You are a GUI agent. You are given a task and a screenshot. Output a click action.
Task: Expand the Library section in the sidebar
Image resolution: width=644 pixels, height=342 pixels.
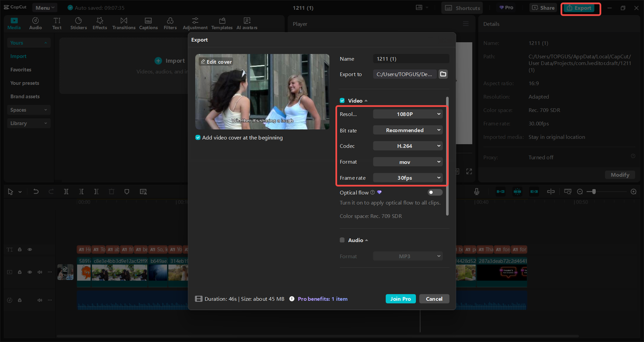coord(29,123)
